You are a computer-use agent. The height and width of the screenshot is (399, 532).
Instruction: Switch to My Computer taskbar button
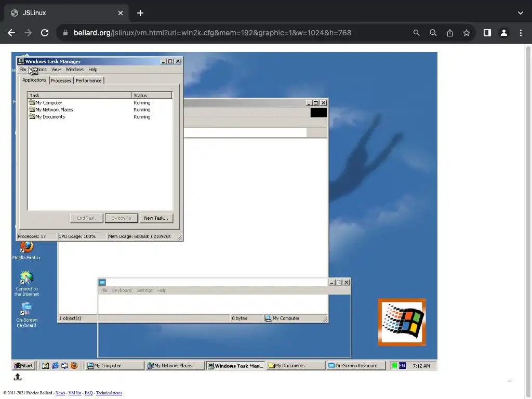pyautogui.click(x=115, y=365)
